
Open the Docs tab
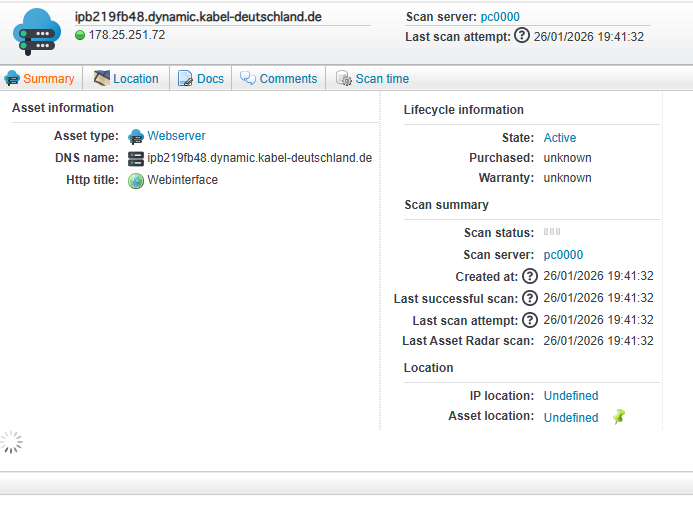pos(210,79)
